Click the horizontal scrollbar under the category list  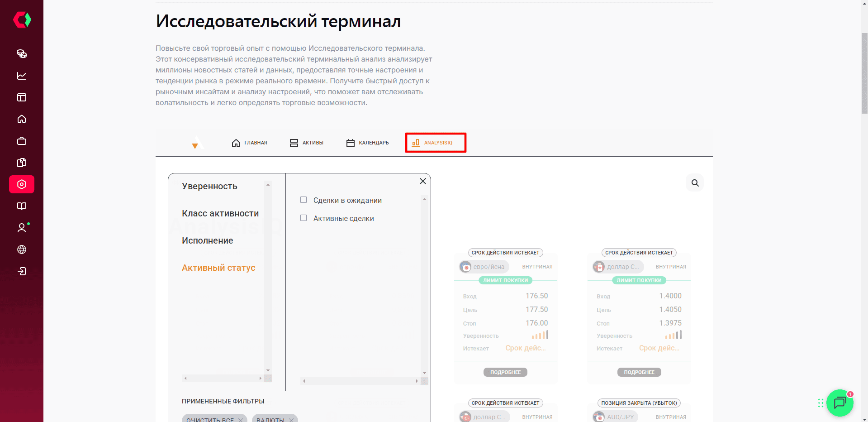pyautogui.click(x=223, y=378)
